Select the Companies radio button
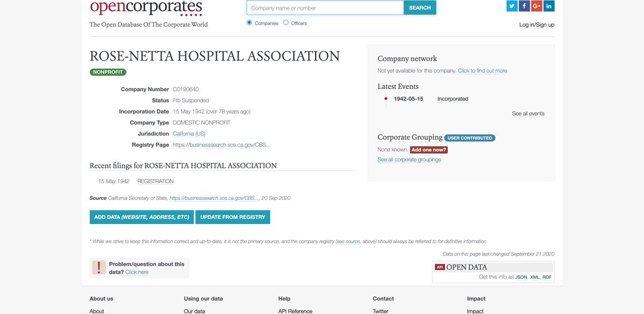 point(248,23)
